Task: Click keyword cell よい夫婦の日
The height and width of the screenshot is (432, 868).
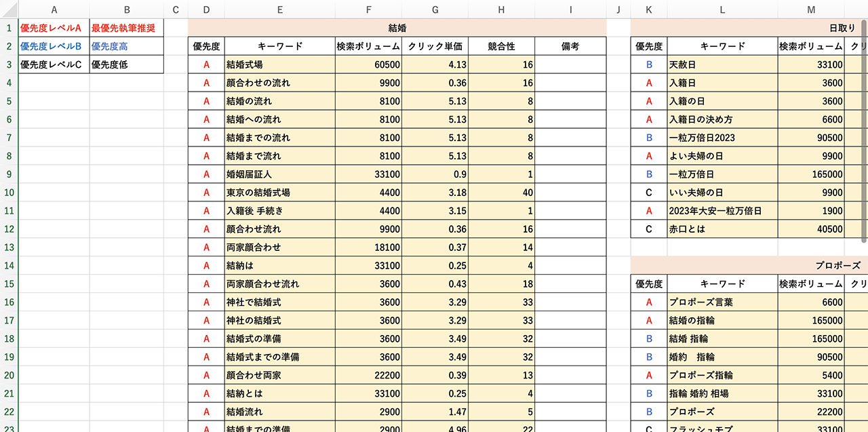Action: coord(722,156)
